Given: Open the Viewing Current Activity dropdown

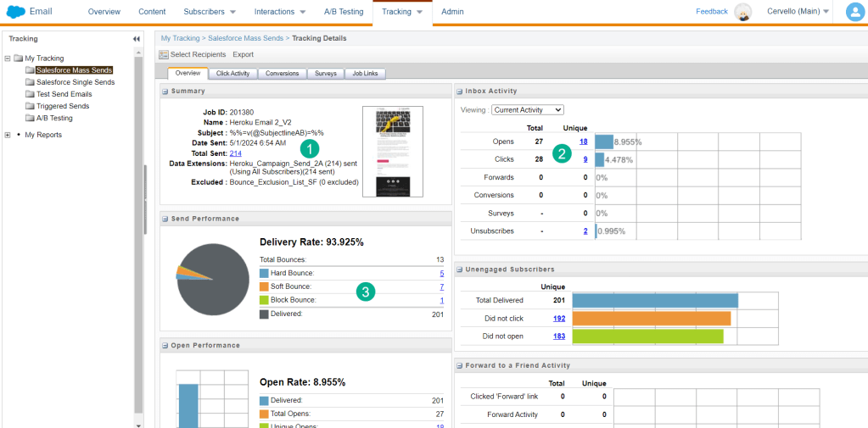Looking at the screenshot, I should (527, 109).
